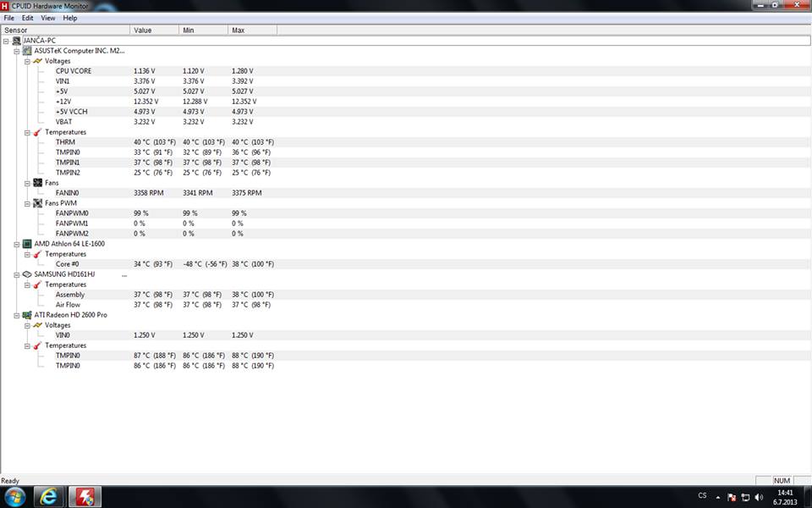
Task: Collapse the SAMSUNG HD161HJ node
Action: [x=17, y=274]
